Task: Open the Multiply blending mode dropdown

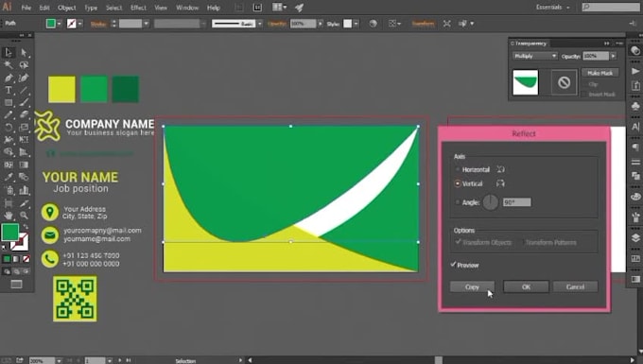Action: tap(535, 56)
